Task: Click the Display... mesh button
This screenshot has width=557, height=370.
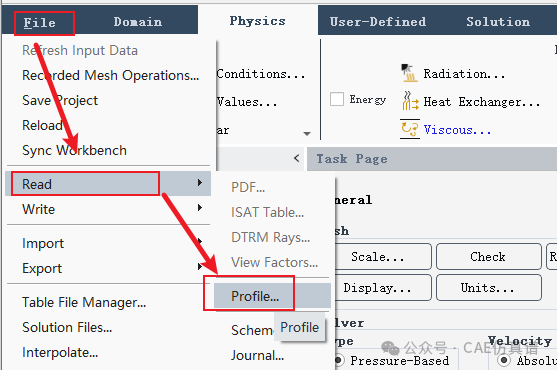Action: (x=383, y=287)
